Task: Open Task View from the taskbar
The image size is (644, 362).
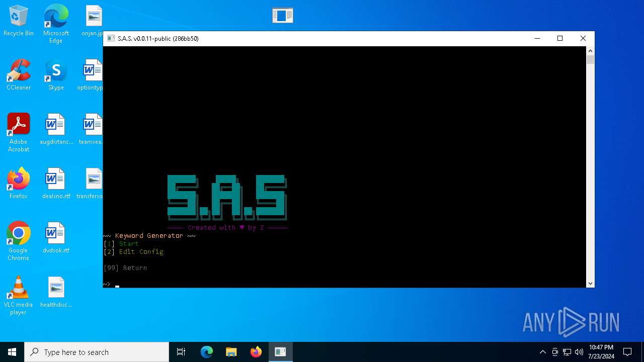Action: click(181, 352)
